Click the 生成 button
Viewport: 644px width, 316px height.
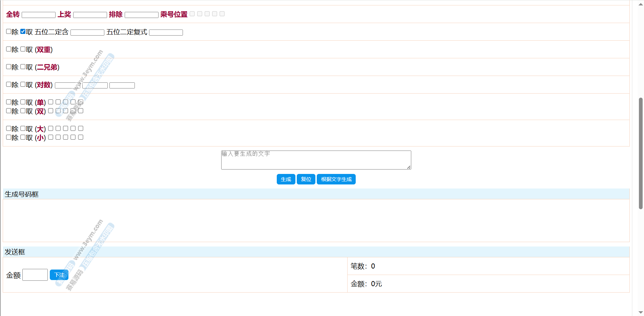pyautogui.click(x=286, y=179)
